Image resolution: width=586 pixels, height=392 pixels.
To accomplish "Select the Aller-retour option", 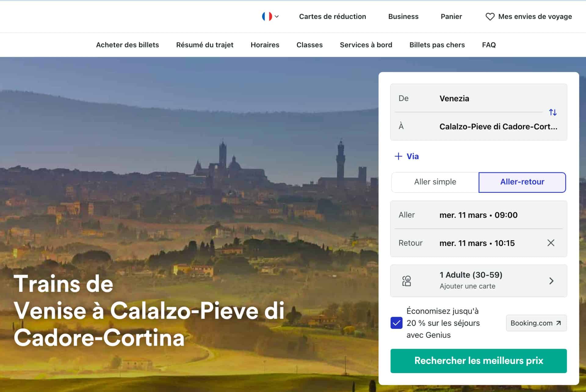I will (522, 182).
